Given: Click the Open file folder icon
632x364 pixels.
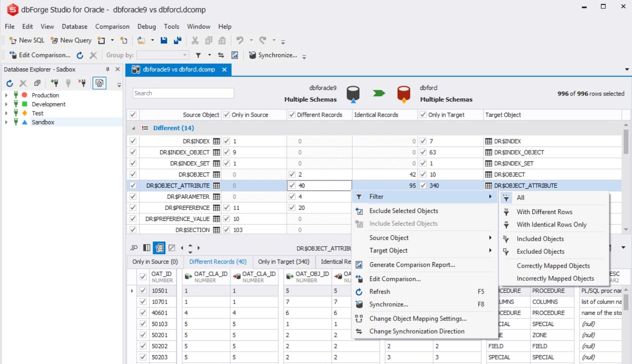Looking at the screenshot, I should pos(141,40).
